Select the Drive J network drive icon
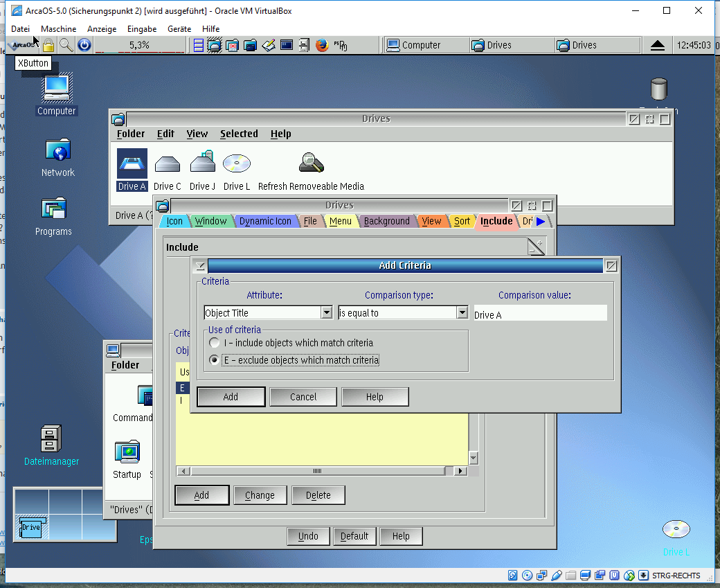This screenshot has height=588, width=720. pyautogui.click(x=202, y=161)
